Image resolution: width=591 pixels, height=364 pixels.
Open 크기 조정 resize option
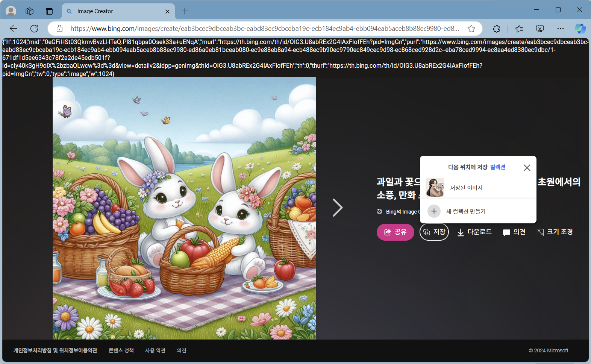555,232
